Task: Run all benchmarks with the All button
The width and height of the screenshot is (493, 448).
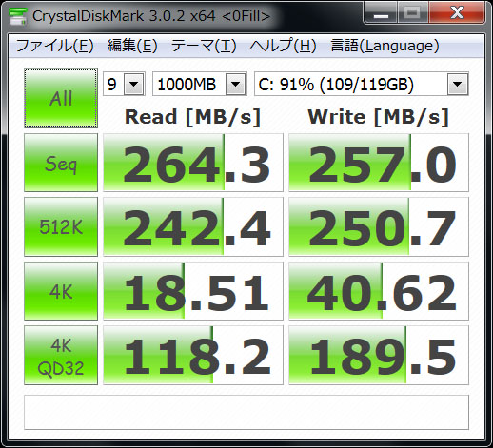Action: pyautogui.click(x=61, y=98)
